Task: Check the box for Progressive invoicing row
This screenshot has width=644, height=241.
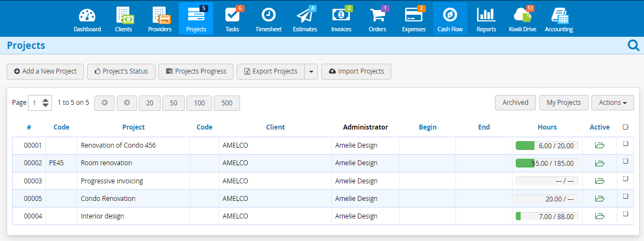Action: 625,179
